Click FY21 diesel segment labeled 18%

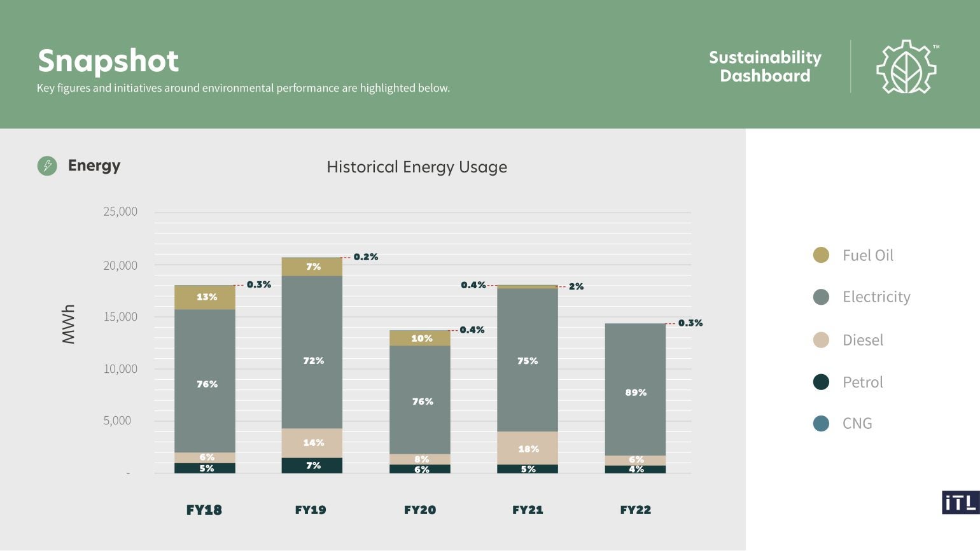528,448
